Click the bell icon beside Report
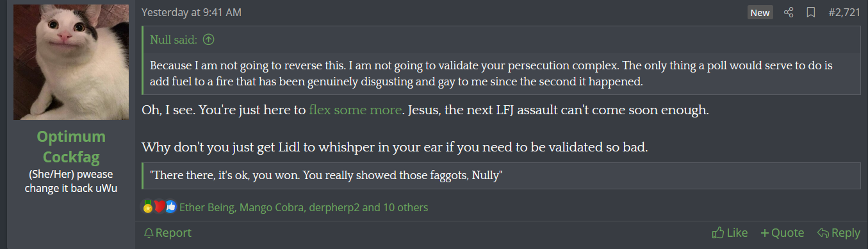The width and height of the screenshot is (868, 249). [x=149, y=233]
